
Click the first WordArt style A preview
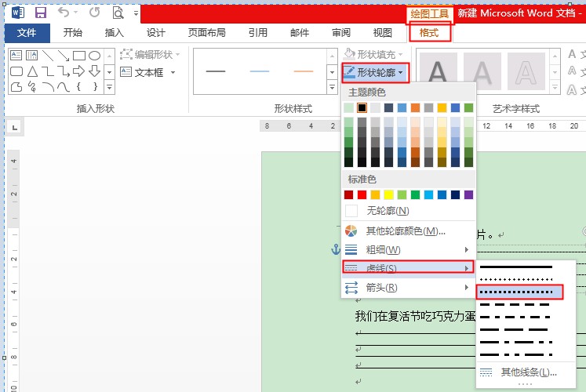[439, 72]
